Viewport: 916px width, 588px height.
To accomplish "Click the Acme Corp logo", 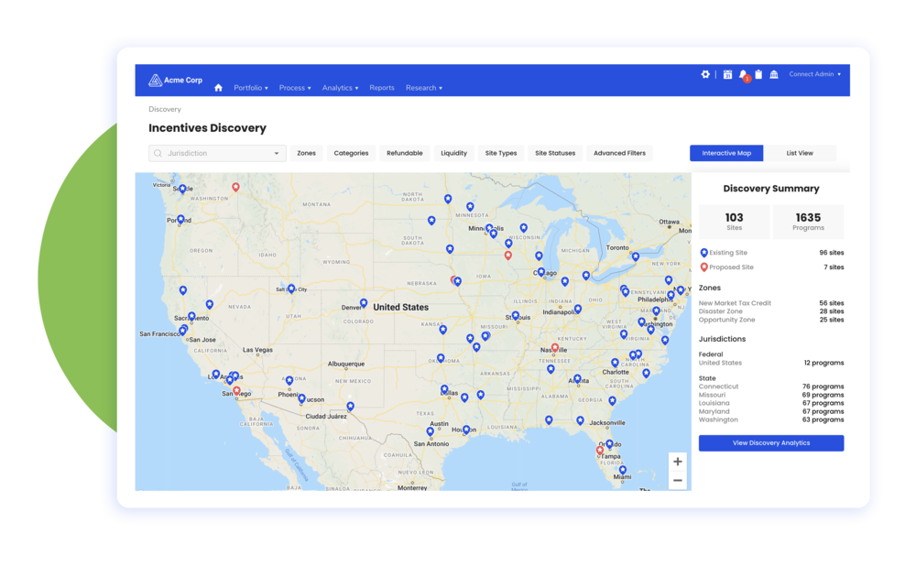I will point(176,81).
